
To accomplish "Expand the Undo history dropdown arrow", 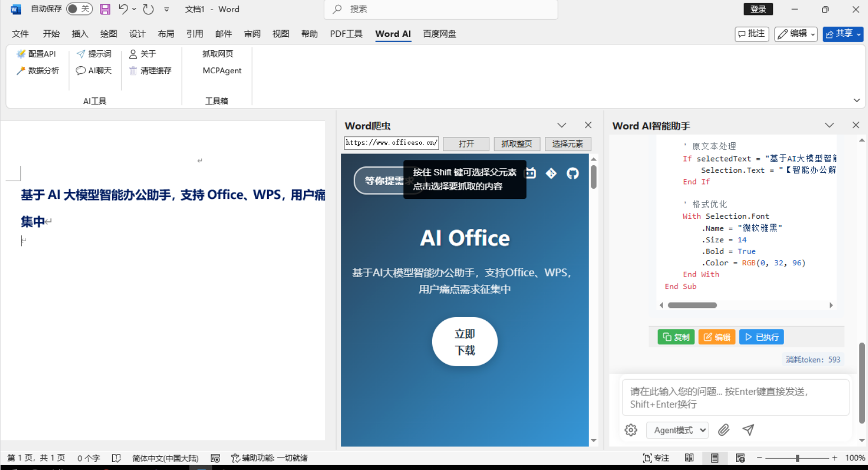I will 134,9.
